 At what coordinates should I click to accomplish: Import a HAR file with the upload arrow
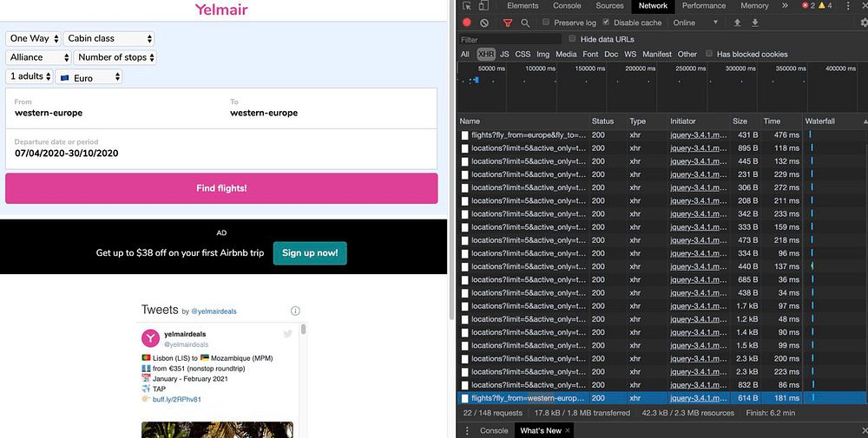[737, 23]
